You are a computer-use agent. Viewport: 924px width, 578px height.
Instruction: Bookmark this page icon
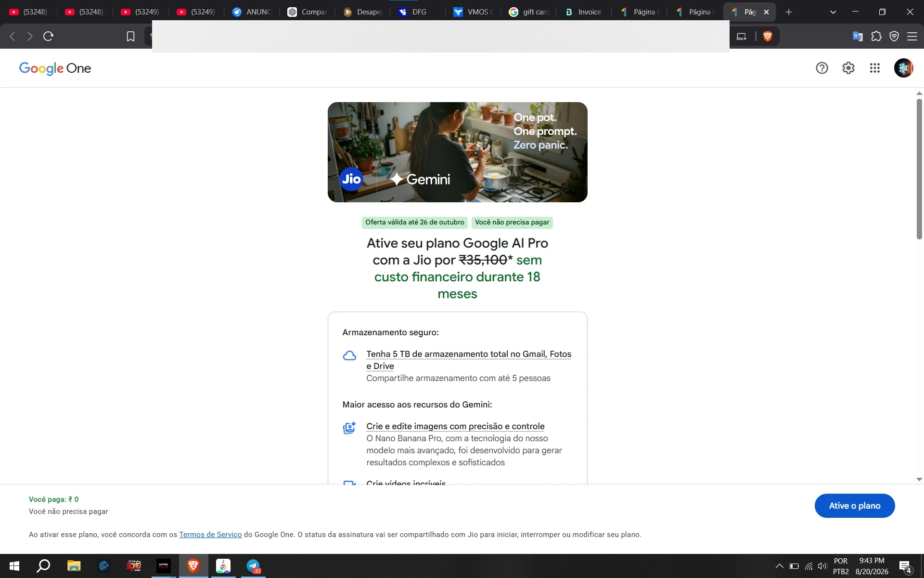point(130,36)
